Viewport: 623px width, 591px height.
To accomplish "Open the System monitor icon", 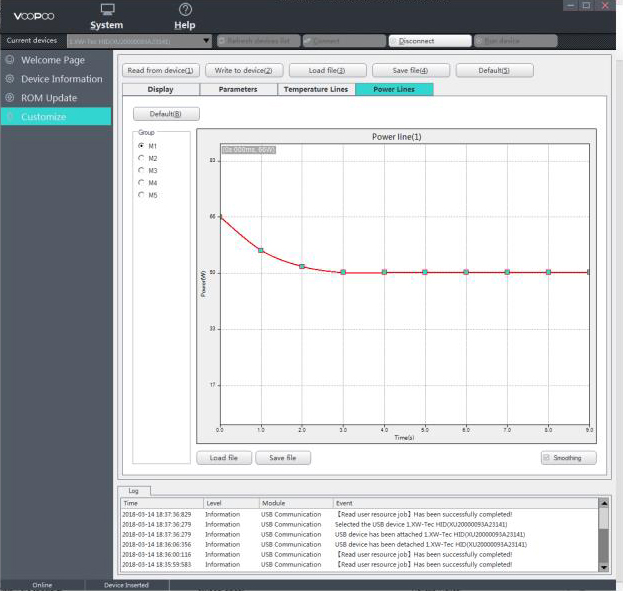I will tap(107, 9).
